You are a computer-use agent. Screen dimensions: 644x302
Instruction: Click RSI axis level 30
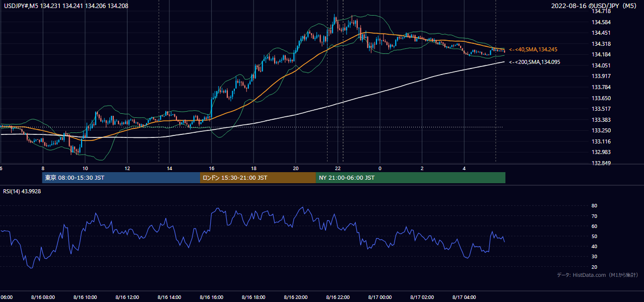point(594,257)
